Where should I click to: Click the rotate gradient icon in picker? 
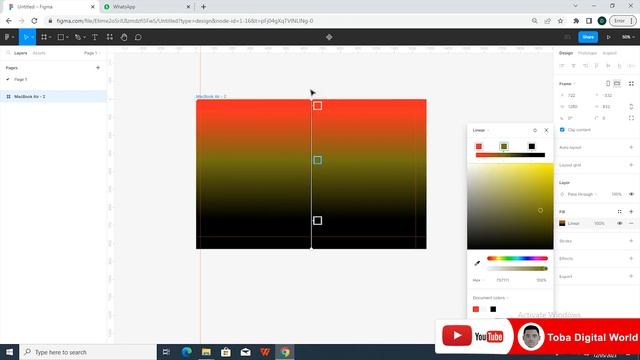535,130
